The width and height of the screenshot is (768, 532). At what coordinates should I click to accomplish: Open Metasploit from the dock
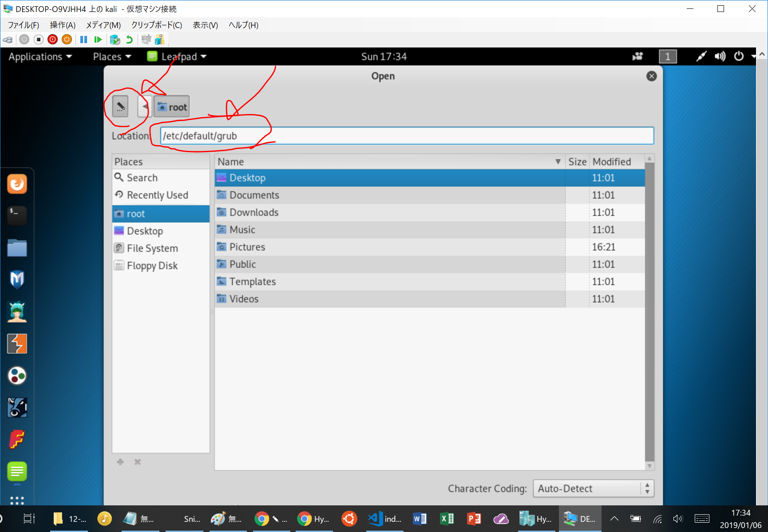click(17, 280)
